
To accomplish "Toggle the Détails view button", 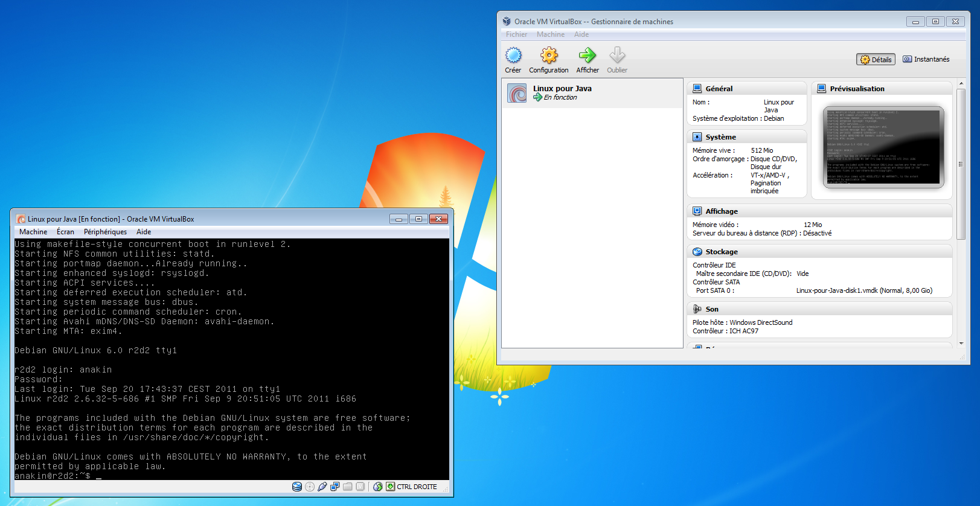I will pyautogui.click(x=876, y=59).
